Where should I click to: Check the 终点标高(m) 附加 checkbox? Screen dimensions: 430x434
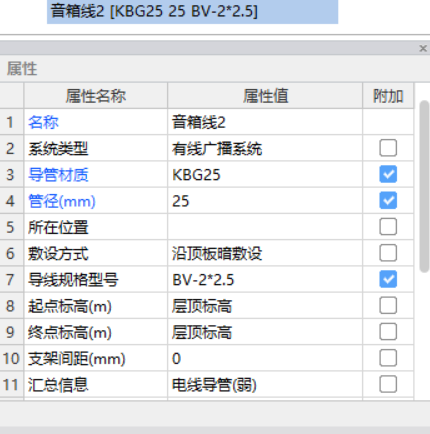388,332
